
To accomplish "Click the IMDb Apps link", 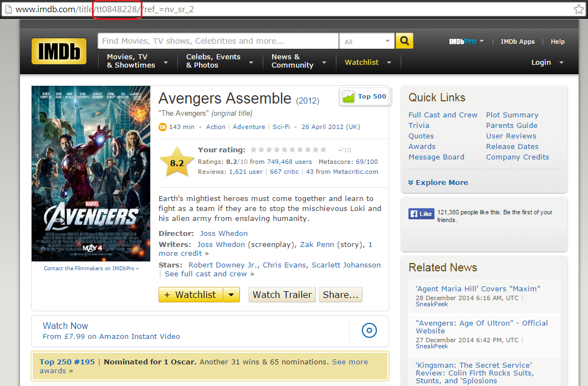I will [518, 42].
